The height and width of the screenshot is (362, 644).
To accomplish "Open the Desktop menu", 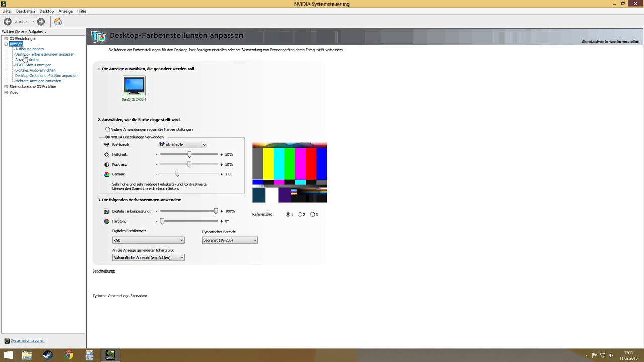I will pos(47,11).
